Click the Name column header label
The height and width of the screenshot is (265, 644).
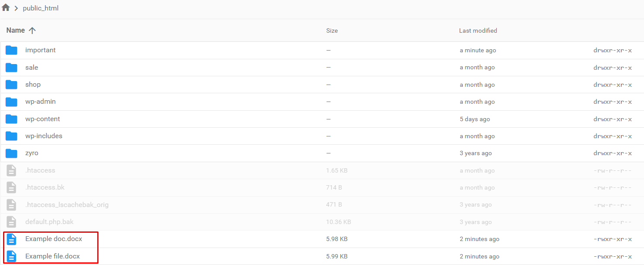[x=16, y=31]
